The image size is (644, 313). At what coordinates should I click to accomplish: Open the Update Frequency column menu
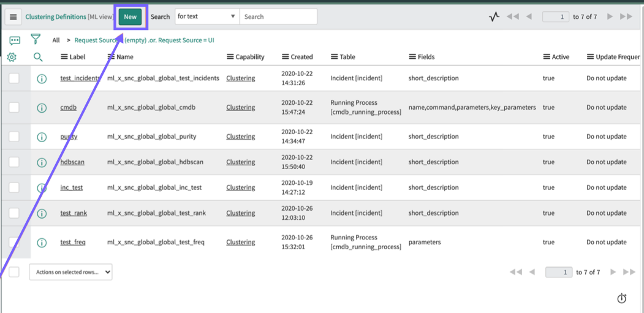(590, 57)
